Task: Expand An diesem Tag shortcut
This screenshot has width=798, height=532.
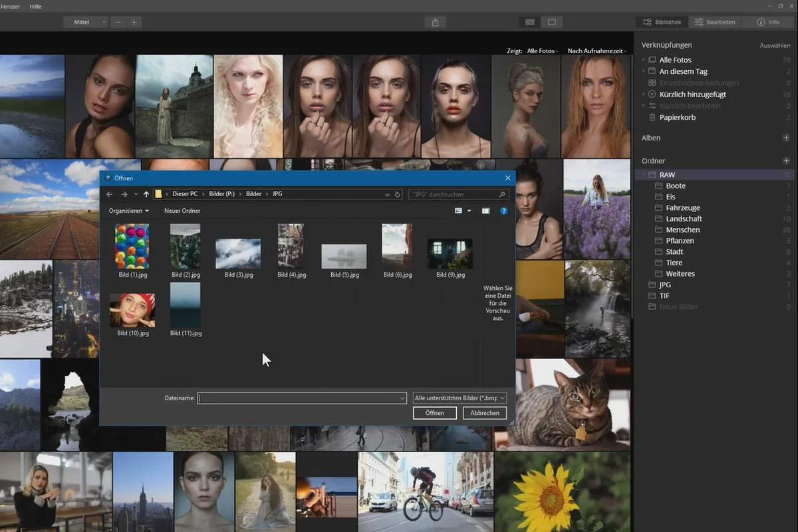Action: pyautogui.click(x=643, y=71)
